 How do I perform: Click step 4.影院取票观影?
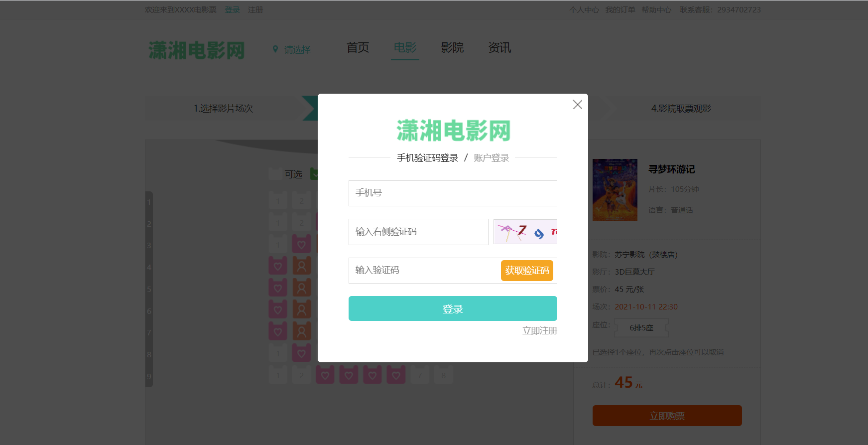click(681, 109)
